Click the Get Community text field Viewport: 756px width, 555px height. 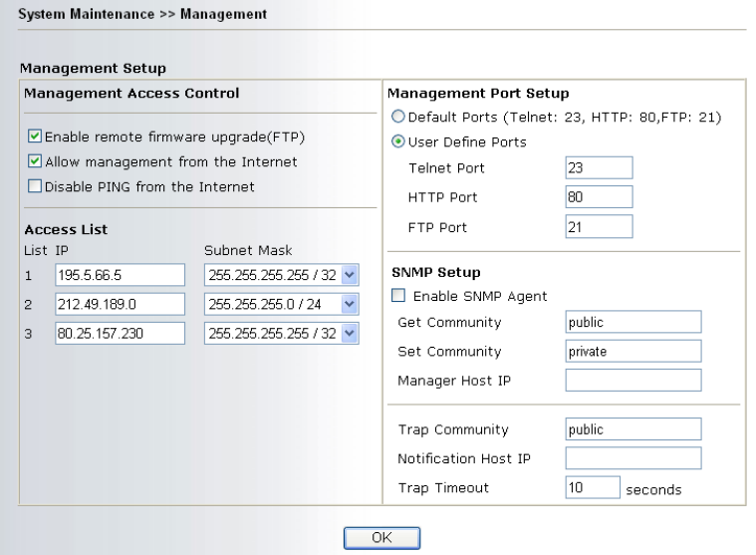coord(632,323)
